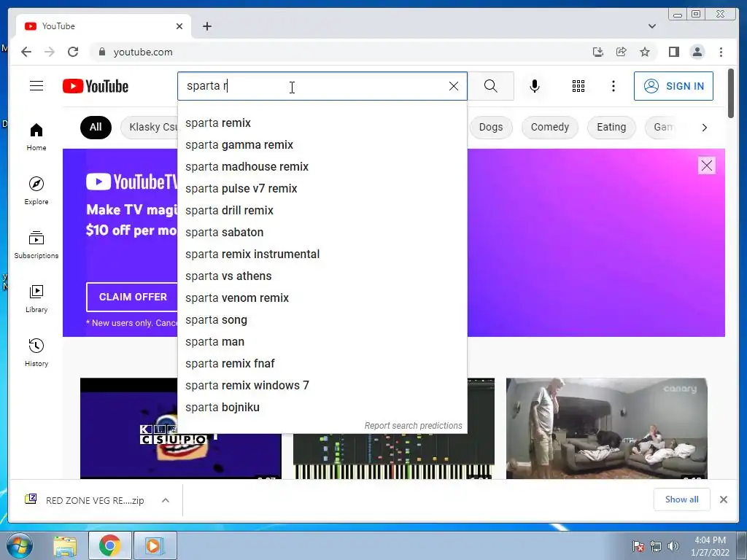
Task: Open the Windows Start menu
Action: (19, 545)
